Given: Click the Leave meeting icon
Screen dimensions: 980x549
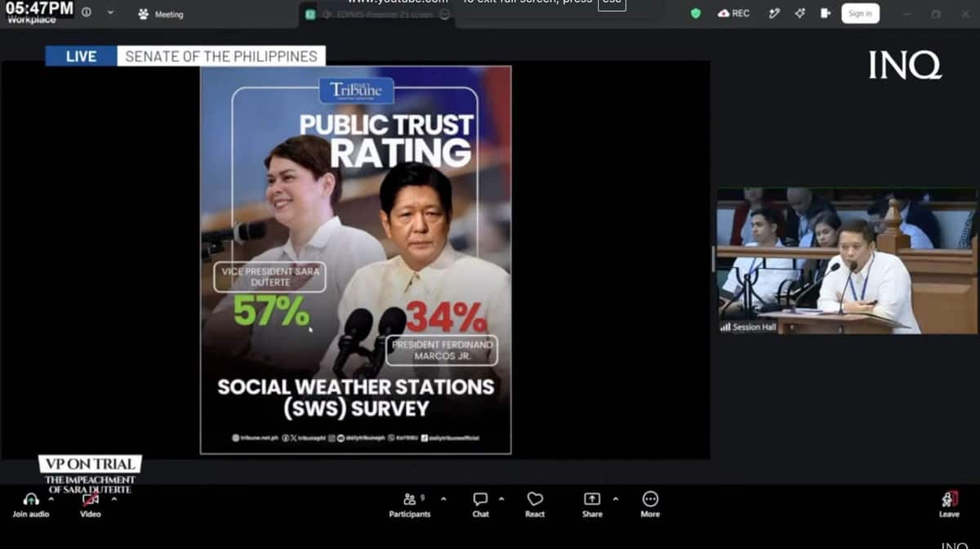Looking at the screenshot, I should pyautogui.click(x=949, y=499).
